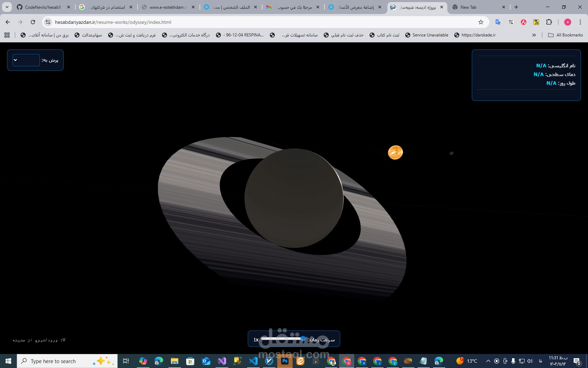Image resolution: width=588 pixels, height=368 pixels.
Task: Open Visual Studio Code from the taskbar
Action: (x=253, y=361)
